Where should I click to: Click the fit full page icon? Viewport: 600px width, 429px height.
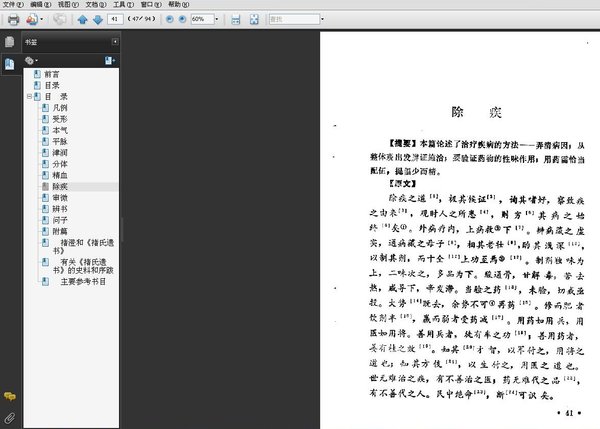click(253, 19)
